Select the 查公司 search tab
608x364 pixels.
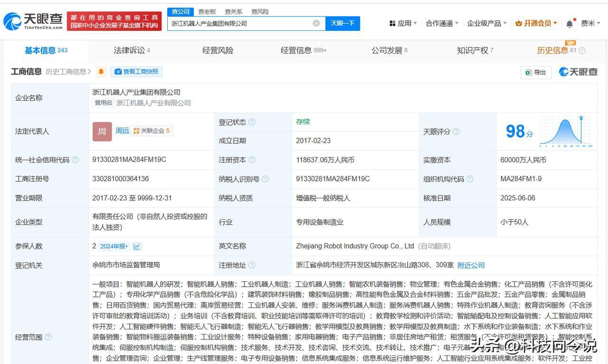pyautogui.click(x=180, y=11)
